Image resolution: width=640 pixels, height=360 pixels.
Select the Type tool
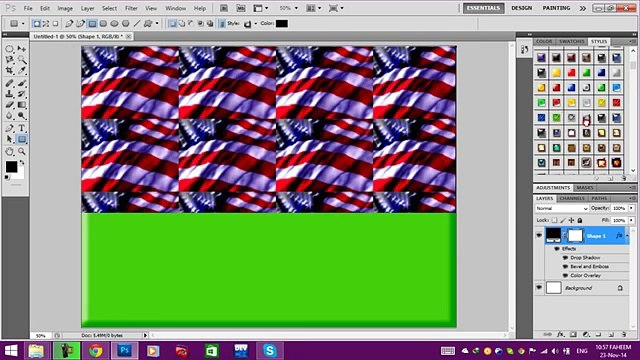click(x=22, y=128)
